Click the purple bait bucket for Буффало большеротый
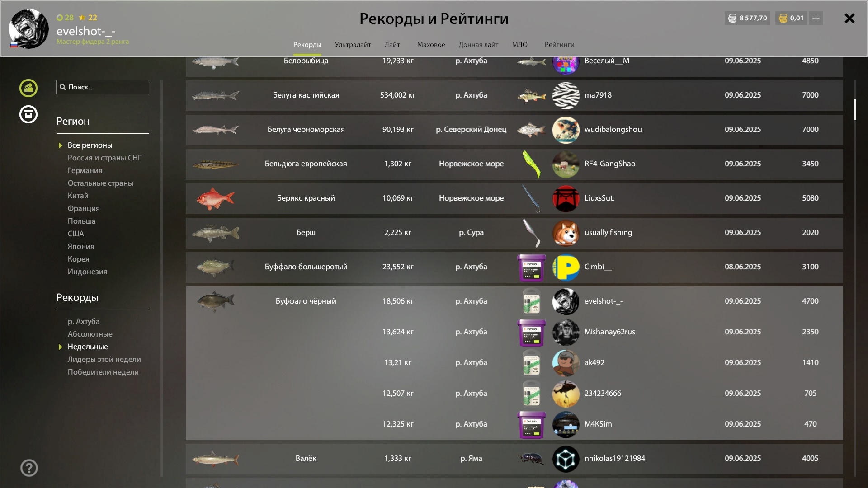This screenshot has width=868, height=488. coord(532,267)
